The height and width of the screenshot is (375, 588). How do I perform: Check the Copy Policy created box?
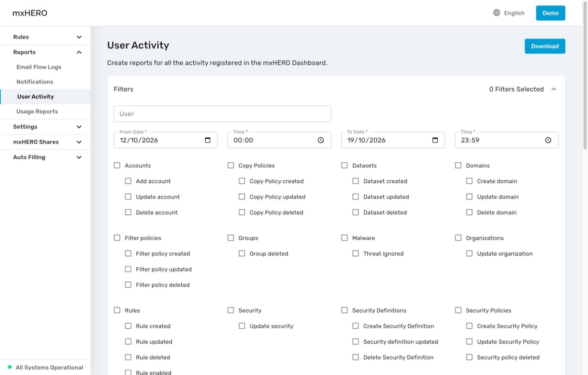(242, 181)
